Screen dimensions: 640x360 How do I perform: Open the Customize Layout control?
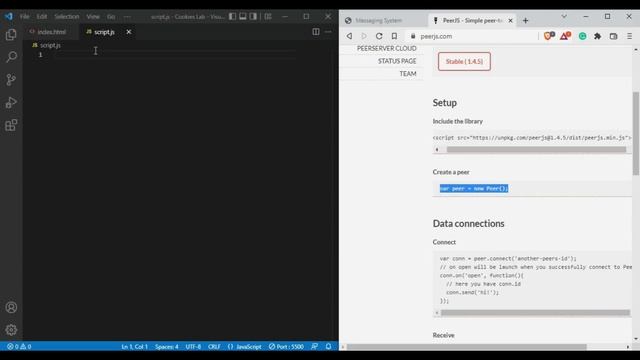[x=268, y=16]
